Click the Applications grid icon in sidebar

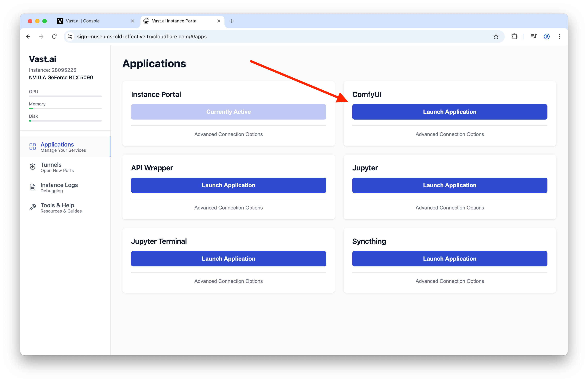[x=33, y=147]
